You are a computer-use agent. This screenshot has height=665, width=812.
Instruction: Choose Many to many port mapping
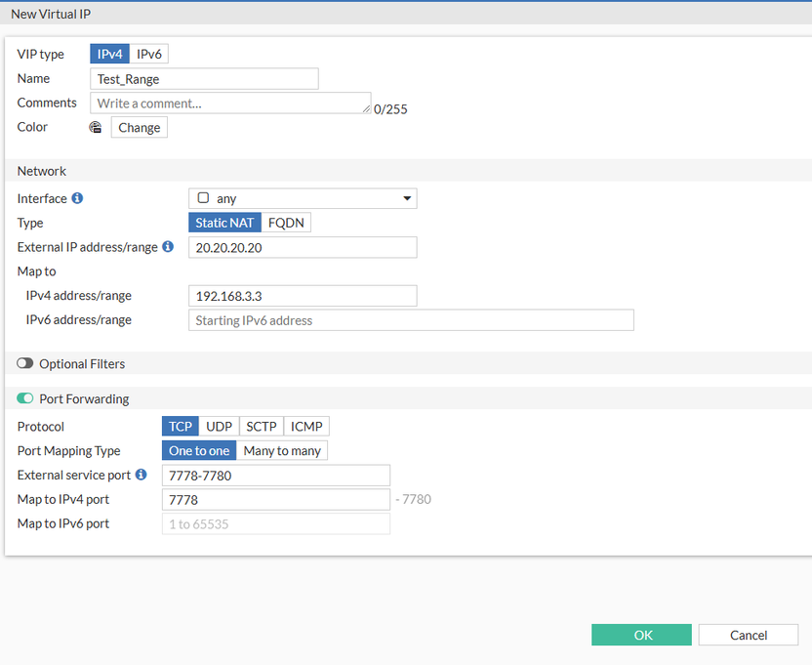click(282, 450)
